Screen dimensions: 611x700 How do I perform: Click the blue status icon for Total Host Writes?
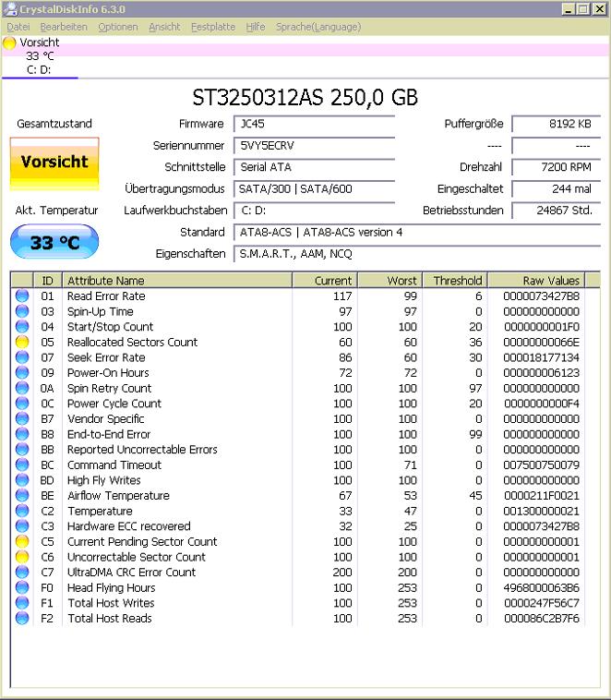tap(22, 603)
